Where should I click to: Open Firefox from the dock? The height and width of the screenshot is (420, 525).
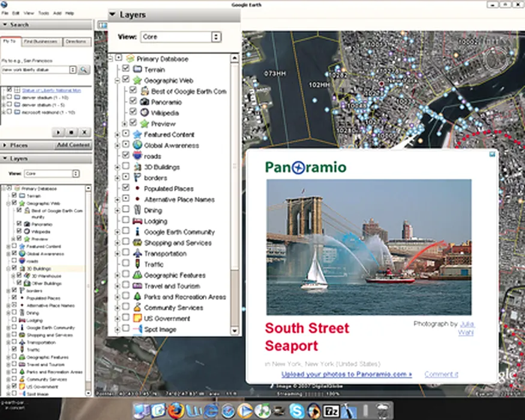click(175, 411)
